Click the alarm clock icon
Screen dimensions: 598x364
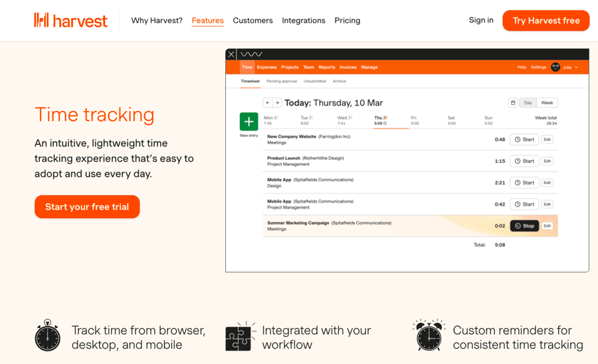429,335
